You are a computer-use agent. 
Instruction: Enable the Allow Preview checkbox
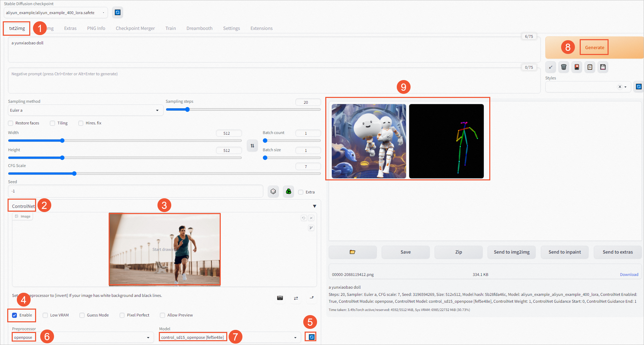pos(162,315)
